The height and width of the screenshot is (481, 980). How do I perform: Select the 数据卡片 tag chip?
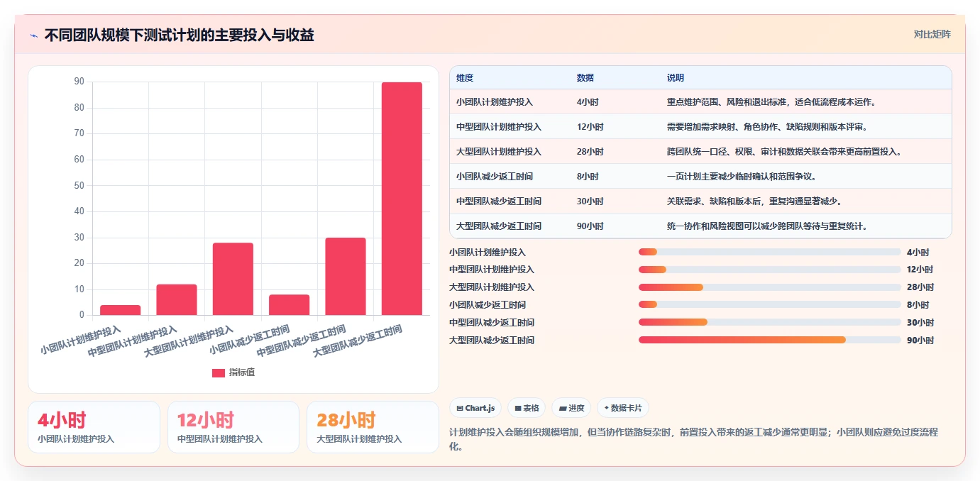tap(623, 408)
